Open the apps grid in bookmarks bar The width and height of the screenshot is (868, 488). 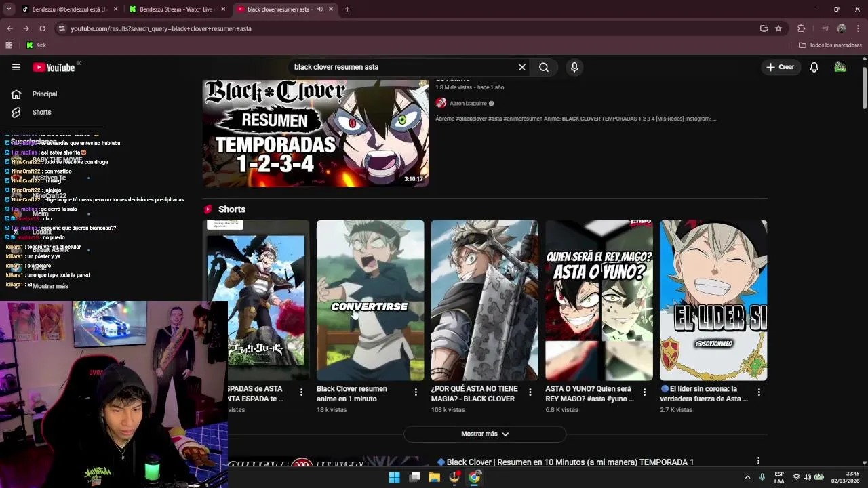coord(9,45)
